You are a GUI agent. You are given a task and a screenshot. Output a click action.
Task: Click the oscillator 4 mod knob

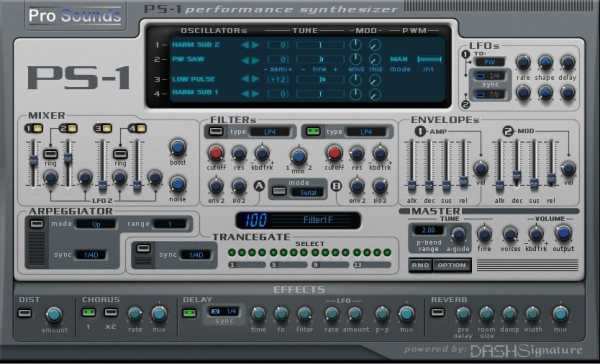pos(375,94)
